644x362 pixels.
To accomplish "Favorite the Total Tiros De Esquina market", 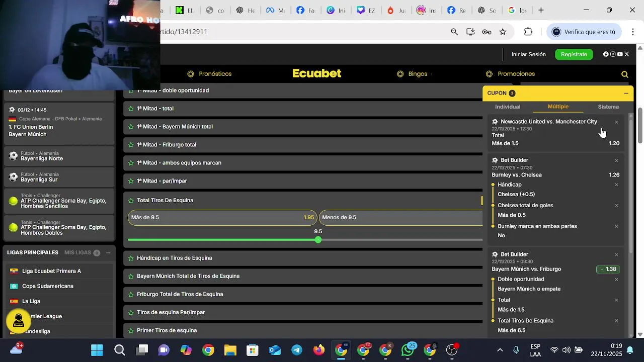I will (x=131, y=200).
